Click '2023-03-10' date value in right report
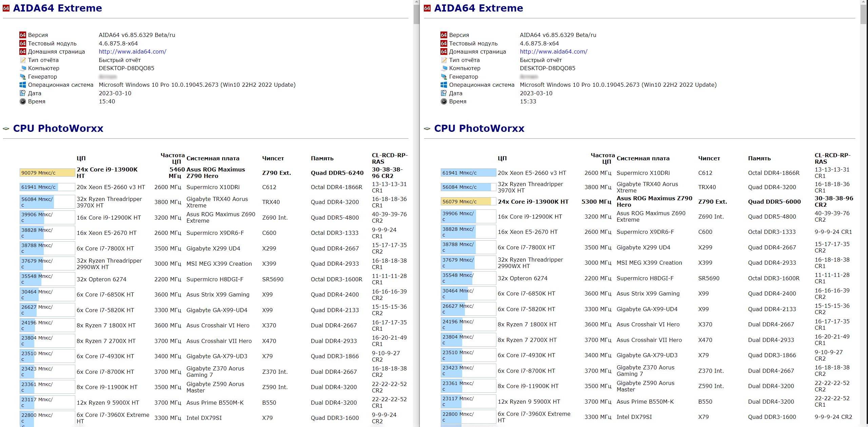868x427 pixels. (536, 93)
